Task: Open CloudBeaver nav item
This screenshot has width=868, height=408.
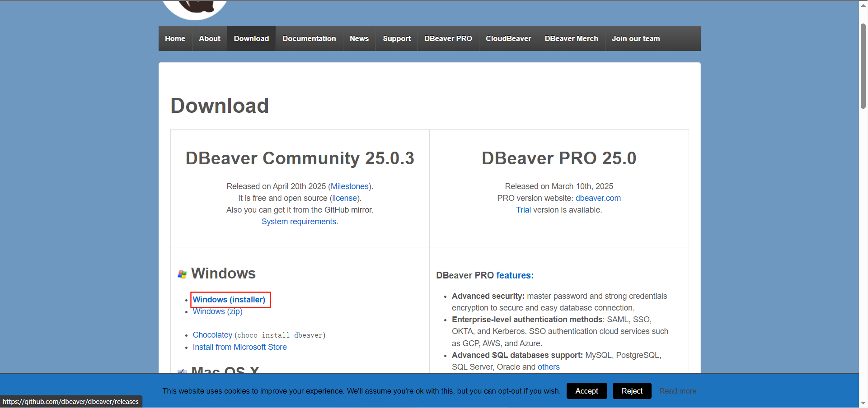Action: pyautogui.click(x=508, y=38)
